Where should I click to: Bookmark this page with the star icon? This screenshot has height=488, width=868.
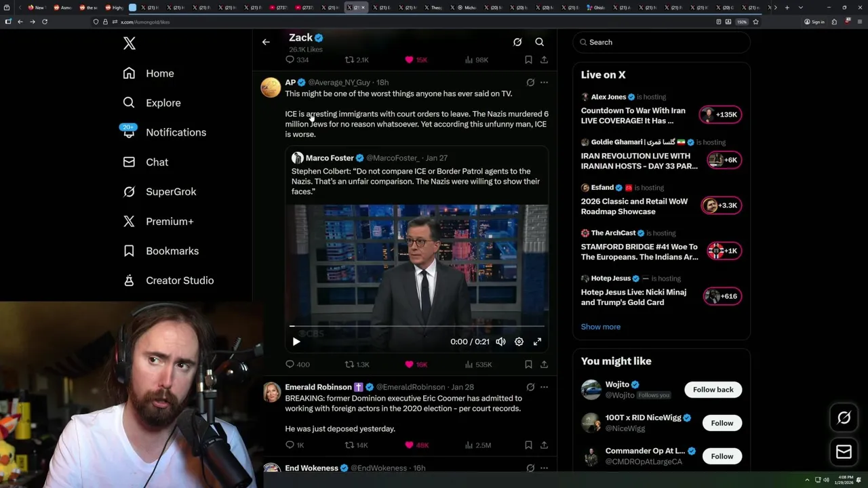click(x=755, y=22)
